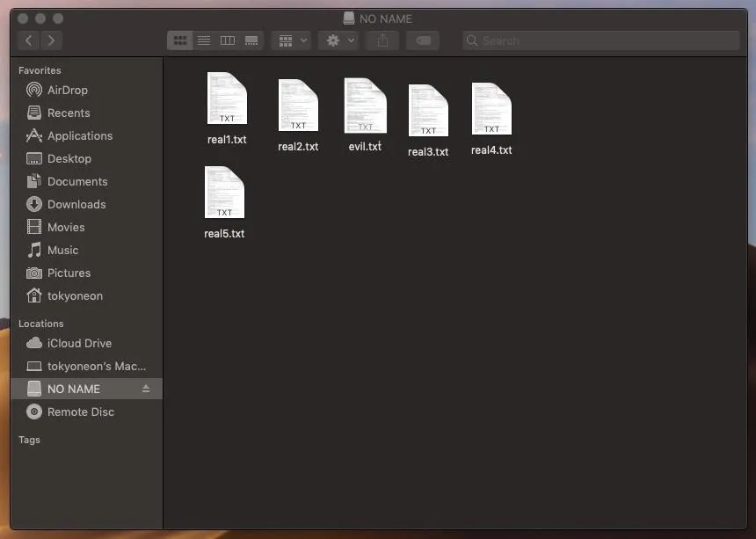756x539 pixels.
Task: Click the Remote Disc icon
Action: point(34,412)
